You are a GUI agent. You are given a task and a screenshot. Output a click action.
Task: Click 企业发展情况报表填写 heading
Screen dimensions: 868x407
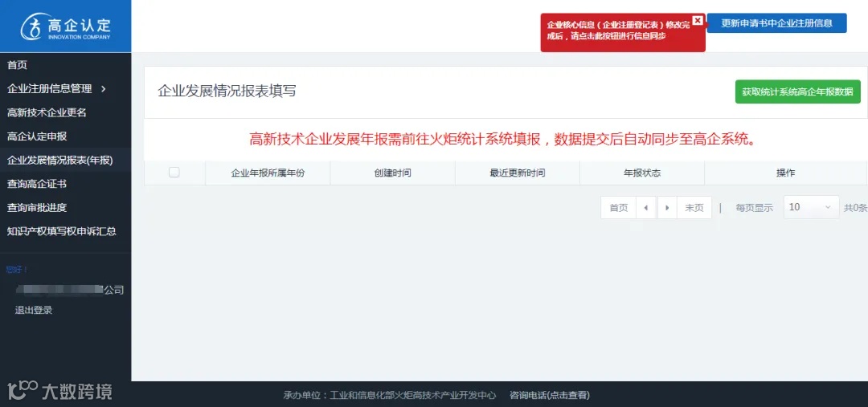click(227, 92)
